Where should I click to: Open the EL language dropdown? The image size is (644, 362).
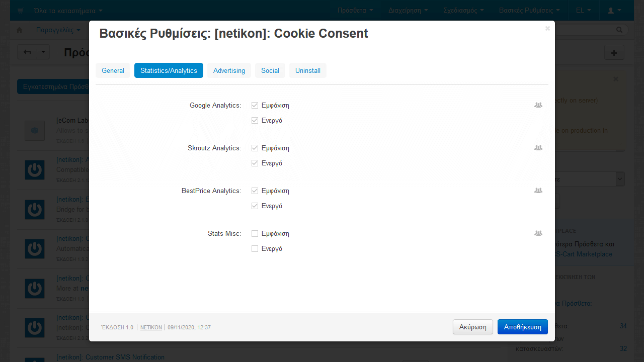584,10
